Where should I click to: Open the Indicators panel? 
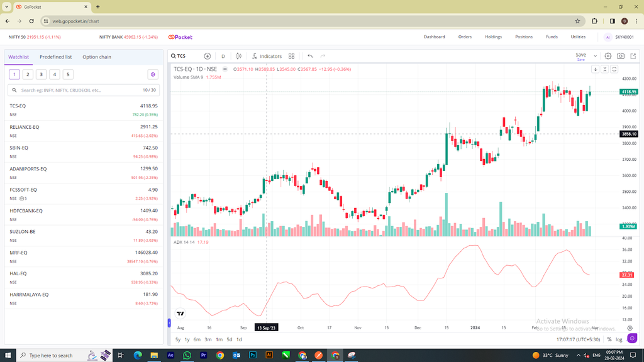pyautogui.click(x=267, y=56)
